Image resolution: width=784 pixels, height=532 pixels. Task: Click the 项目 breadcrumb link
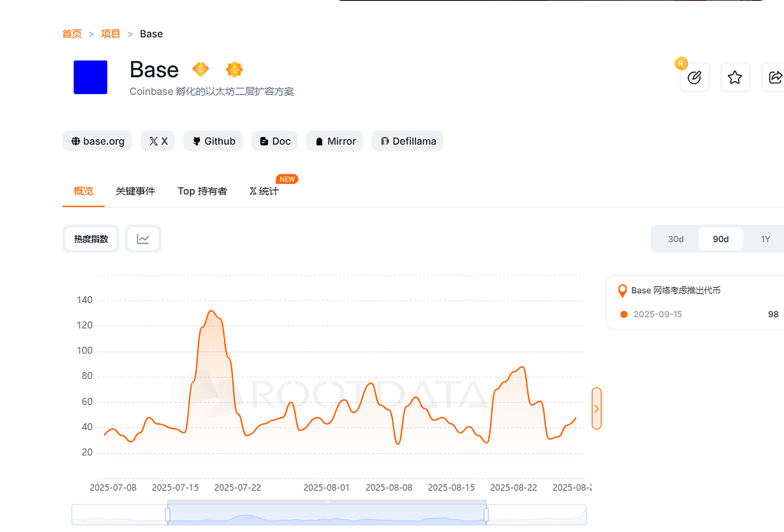click(x=111, y=34)
